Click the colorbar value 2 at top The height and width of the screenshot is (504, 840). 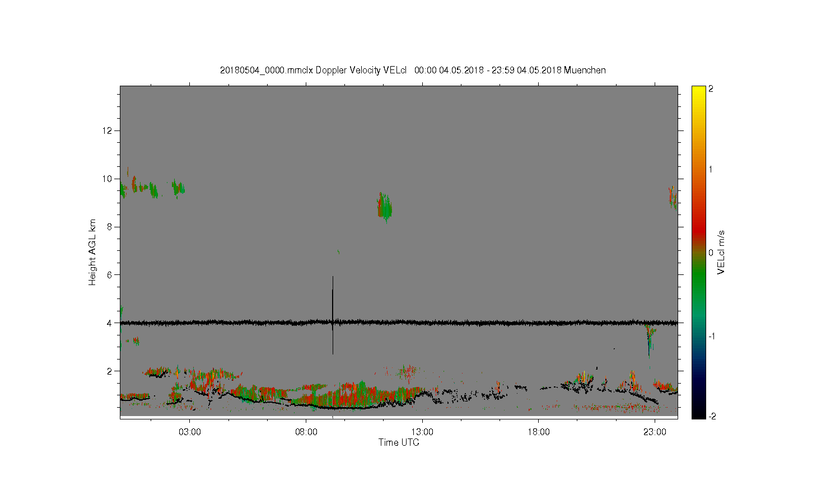click(x=711, y=89)
